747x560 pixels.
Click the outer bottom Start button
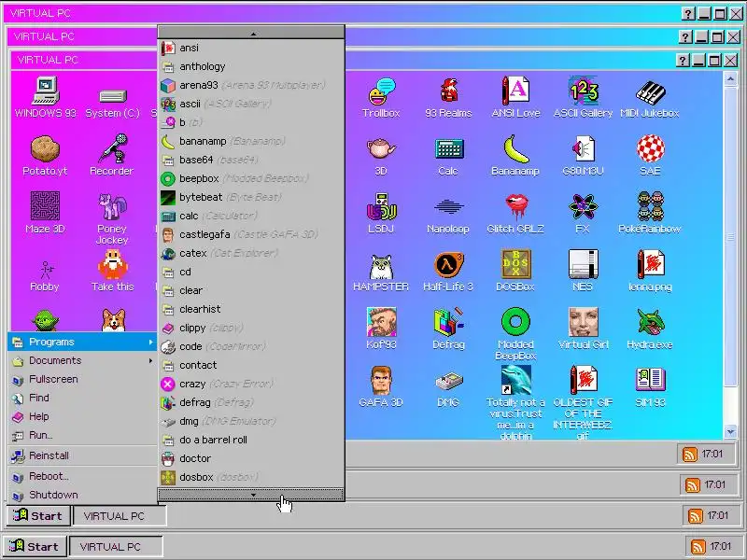35,546
